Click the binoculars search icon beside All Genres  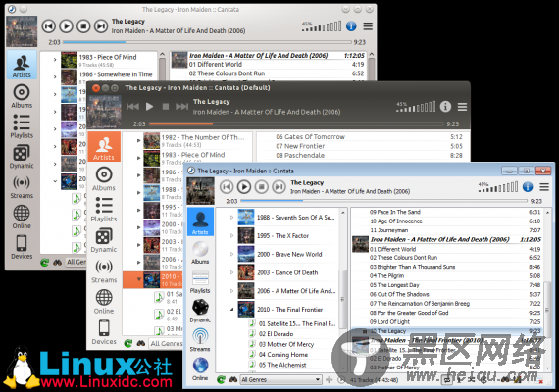click(x=233, y=379)
